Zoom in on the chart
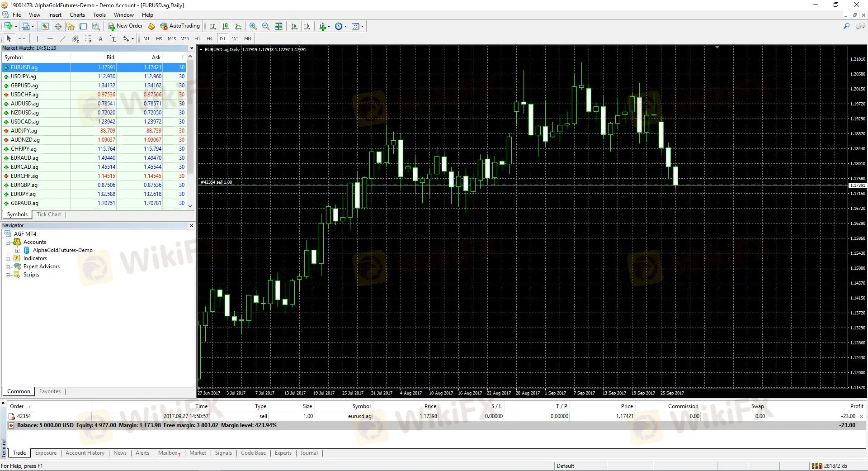This screenshot has width=868, height=471. coord(253,26)
